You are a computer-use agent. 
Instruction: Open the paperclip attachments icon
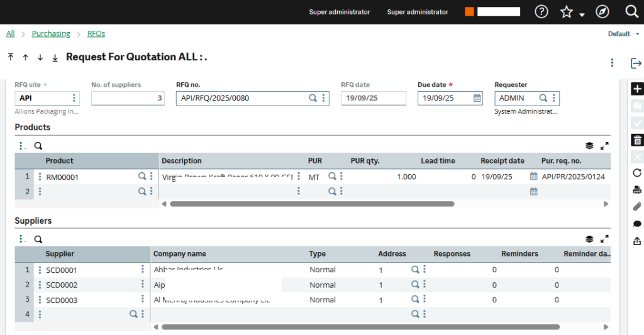(x=636, y=207)
